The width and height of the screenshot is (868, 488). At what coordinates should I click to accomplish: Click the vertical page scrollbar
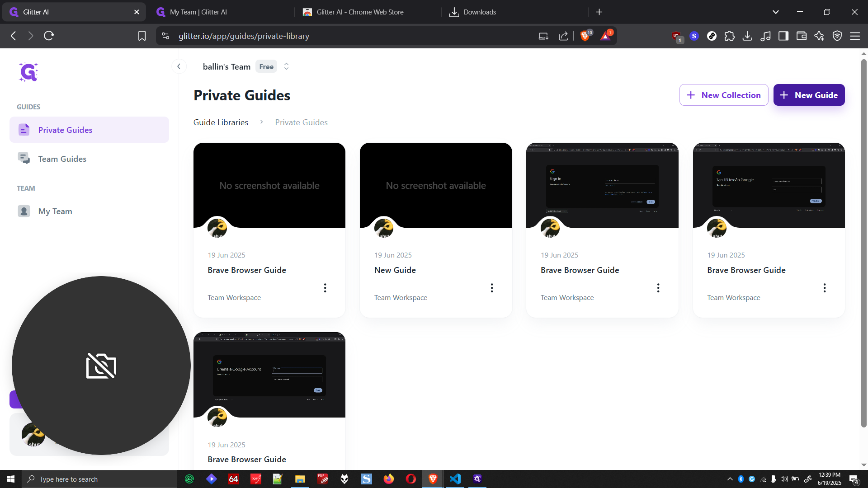click(864, 243)
